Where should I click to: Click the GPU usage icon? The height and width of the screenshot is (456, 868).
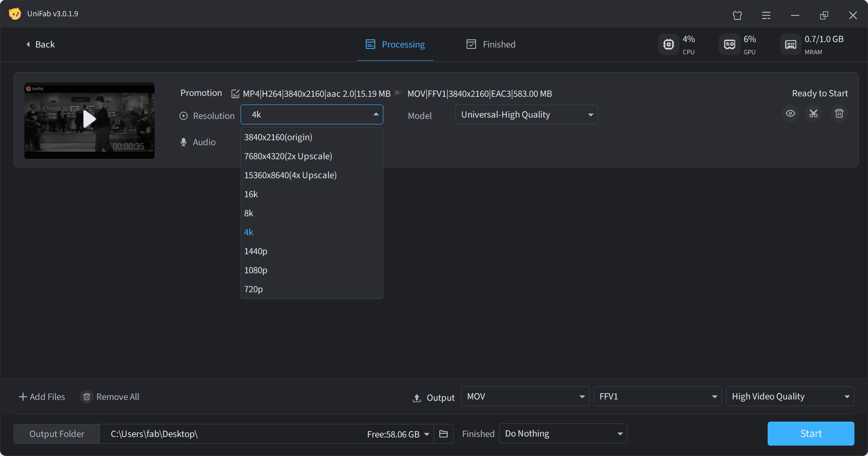(x=729, y=44)
